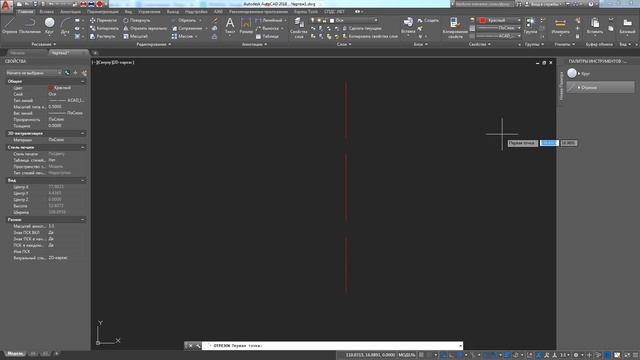The width and height of the screenshot is (640, 360).
Task: Select the Полилиния (Polyline) tool
Action: point(30,25)
